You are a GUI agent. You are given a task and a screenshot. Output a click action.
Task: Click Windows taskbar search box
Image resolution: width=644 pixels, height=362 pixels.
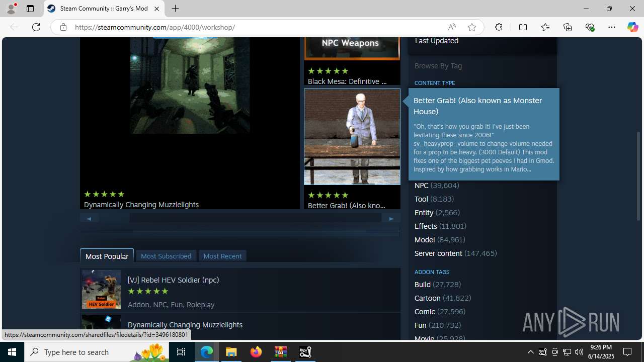(98, 352)
